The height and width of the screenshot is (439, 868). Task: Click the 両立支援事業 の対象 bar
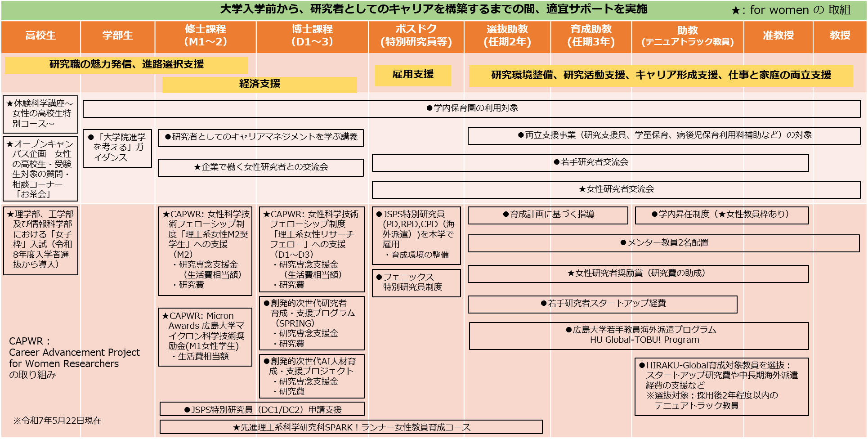664,136
